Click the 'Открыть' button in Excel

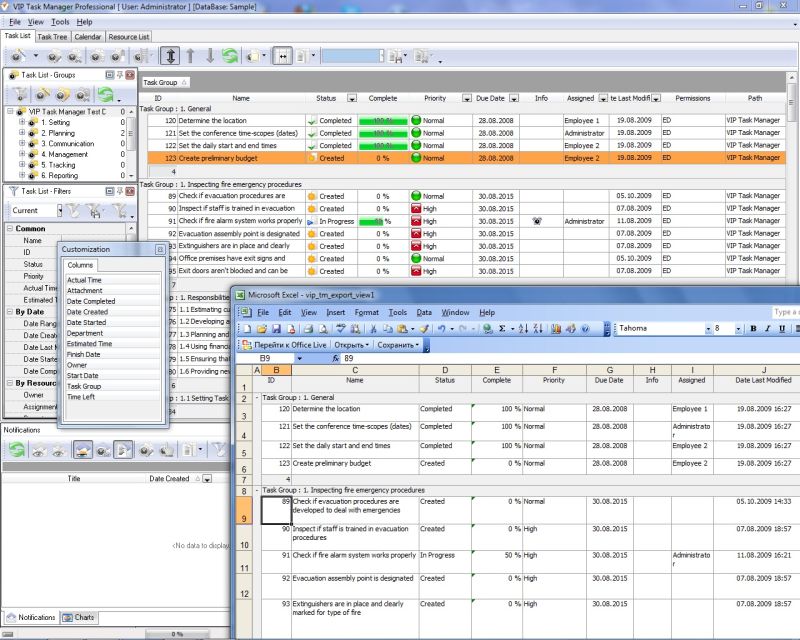[x=351, y=345]
